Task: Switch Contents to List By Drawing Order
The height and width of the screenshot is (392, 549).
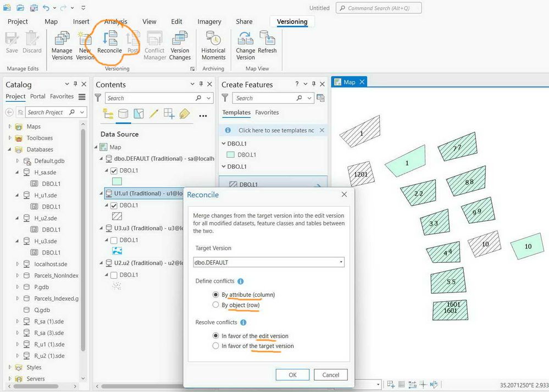Action: (x=108, y=113)
